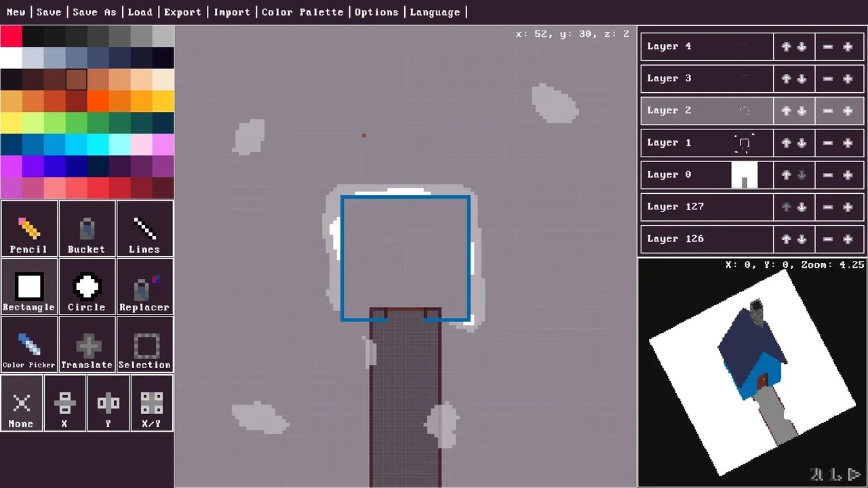This screenshot has width=868, height=488.
Task: Move Layer 3 down
Action: click(x=802, y=79)
